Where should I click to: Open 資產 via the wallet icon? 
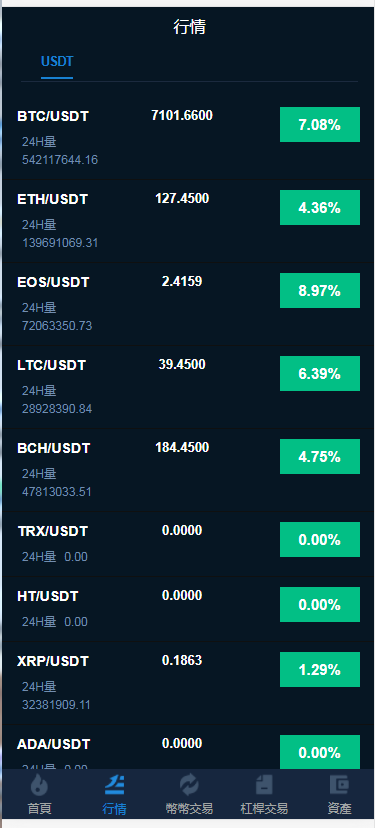tap(339, 785)
